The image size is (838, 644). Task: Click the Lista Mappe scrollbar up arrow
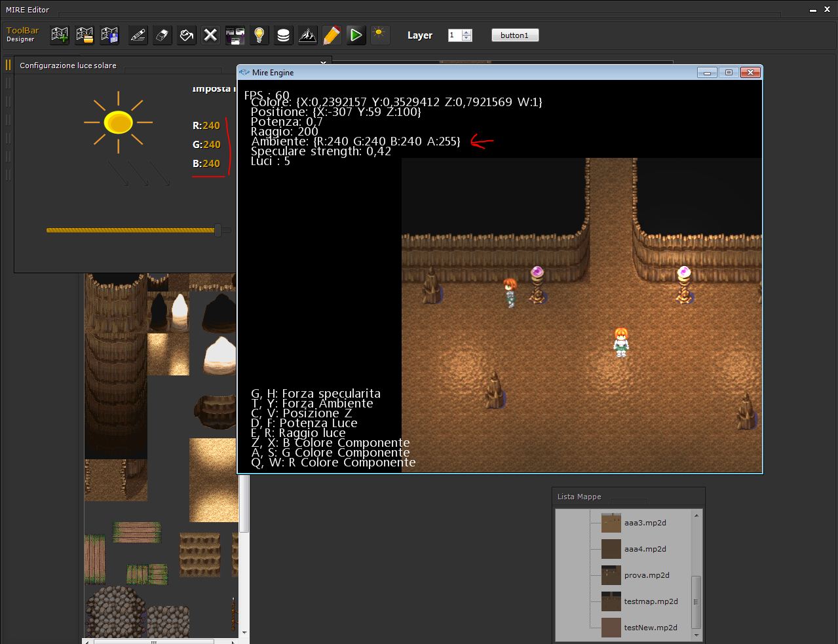pos(696,516)
